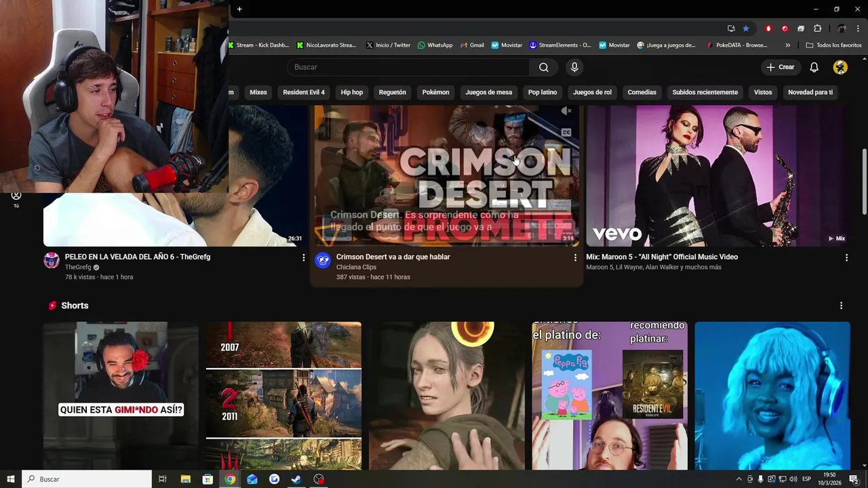Select the Juegos de mesa chip
This screenshot has height=488, width=868.
coord(489,92)
